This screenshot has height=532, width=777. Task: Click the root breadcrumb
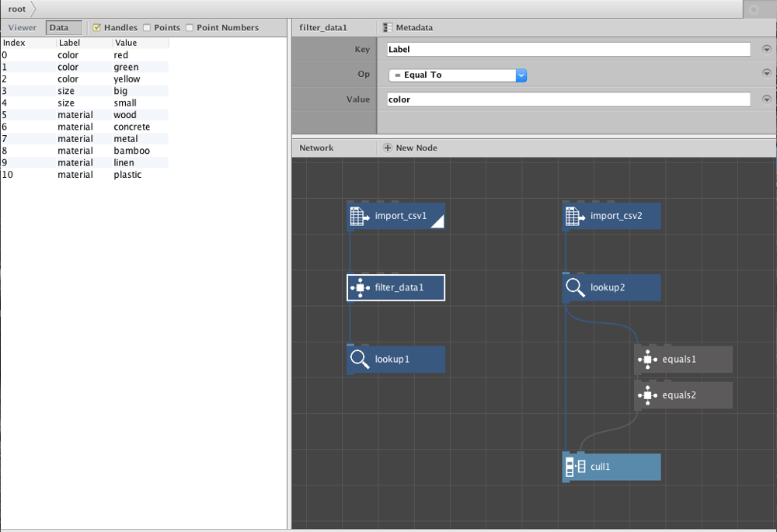click(17, 9)
